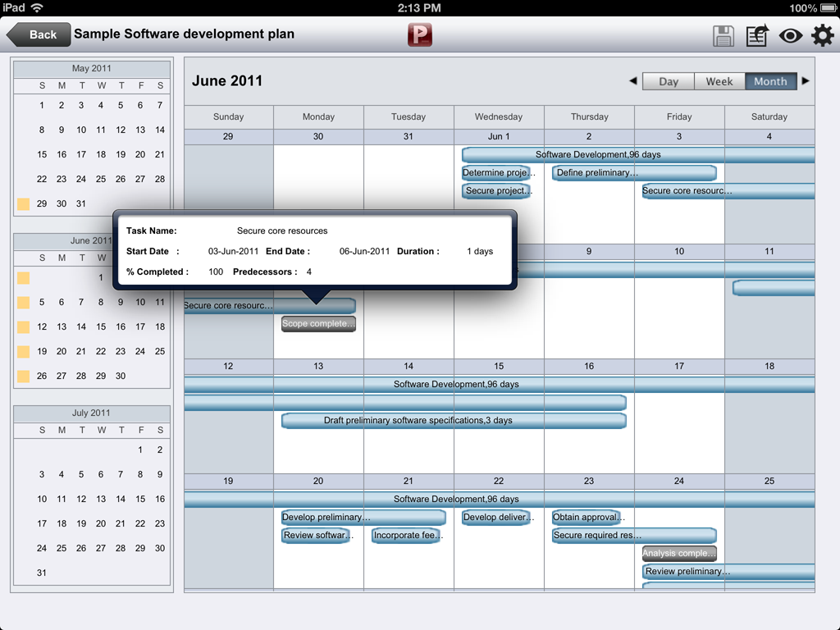Keep Month view selected

[770, 81]
